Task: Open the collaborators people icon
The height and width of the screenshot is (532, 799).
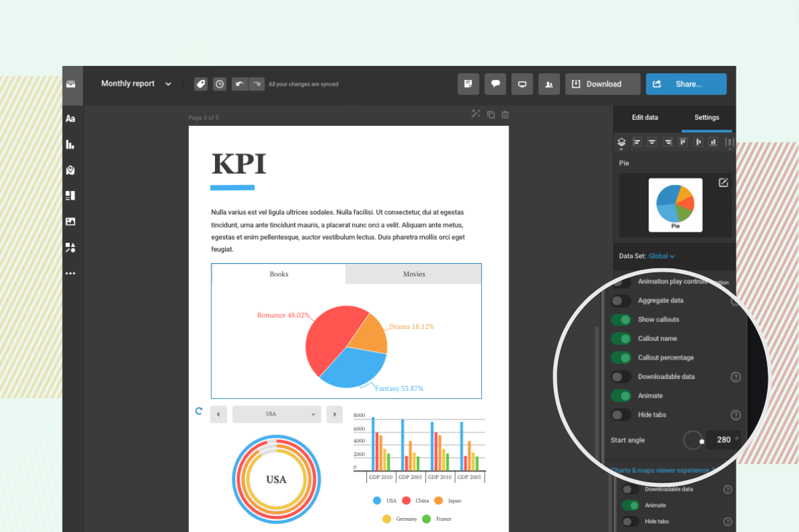Action: click(x=549, y=84)
